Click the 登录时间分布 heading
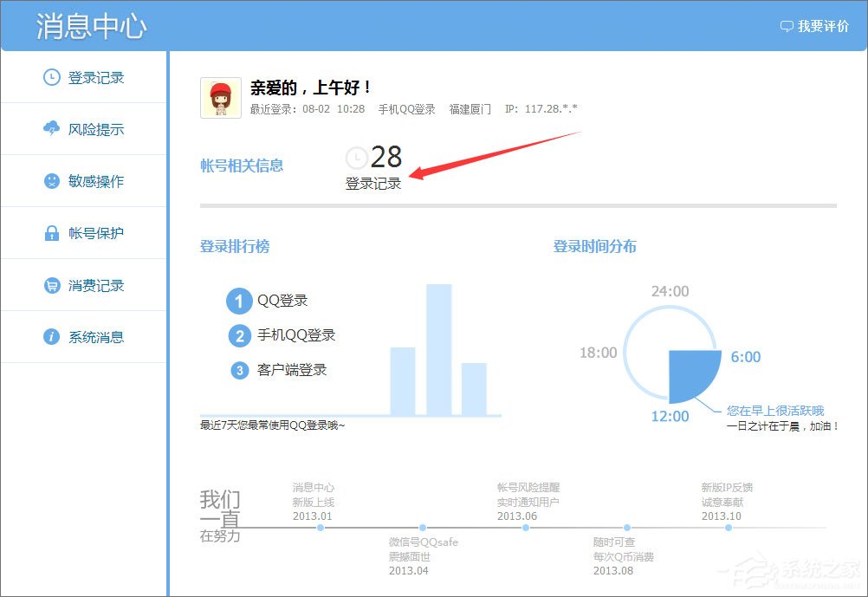868x597 pixels. (593, 247)
